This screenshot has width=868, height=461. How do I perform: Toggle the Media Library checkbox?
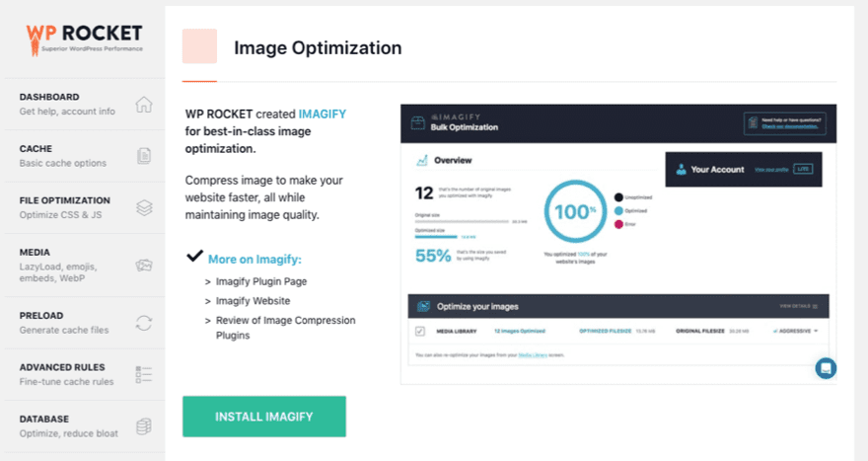[419, 331]
